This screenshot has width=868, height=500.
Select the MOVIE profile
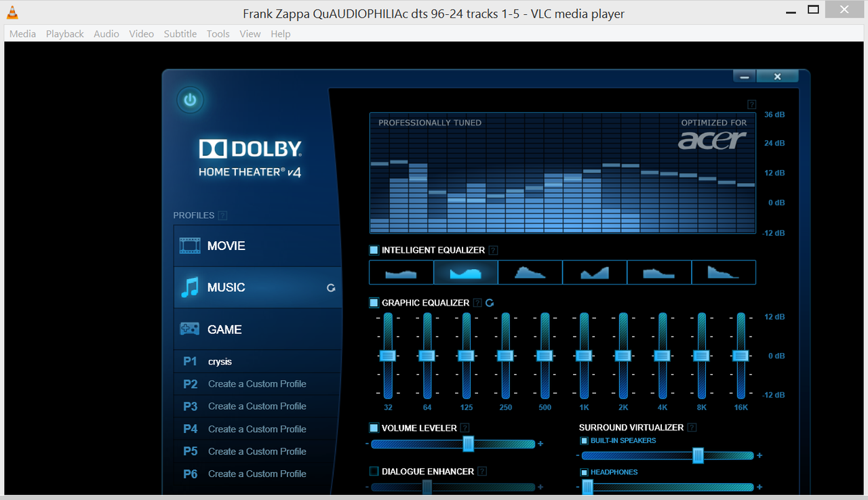coord(258,246)
